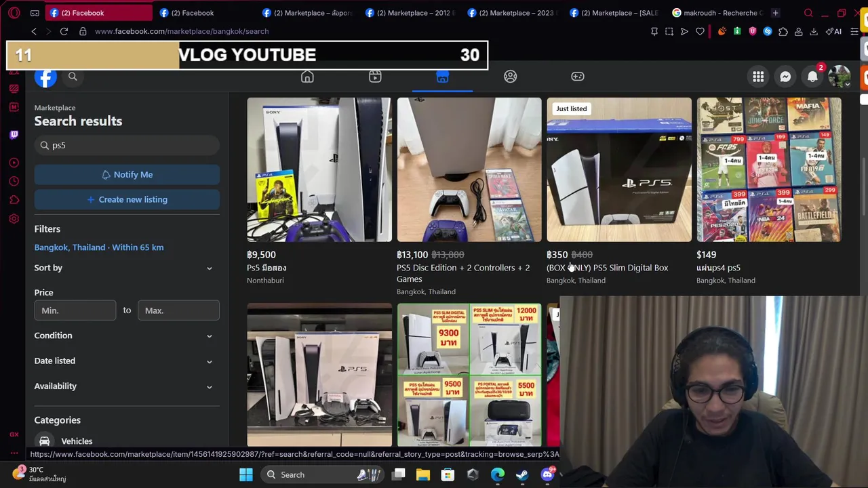Open Microsoft Store from the taskbar
Image resolution: width=868 pixels, height=488 pixels.
448,475
